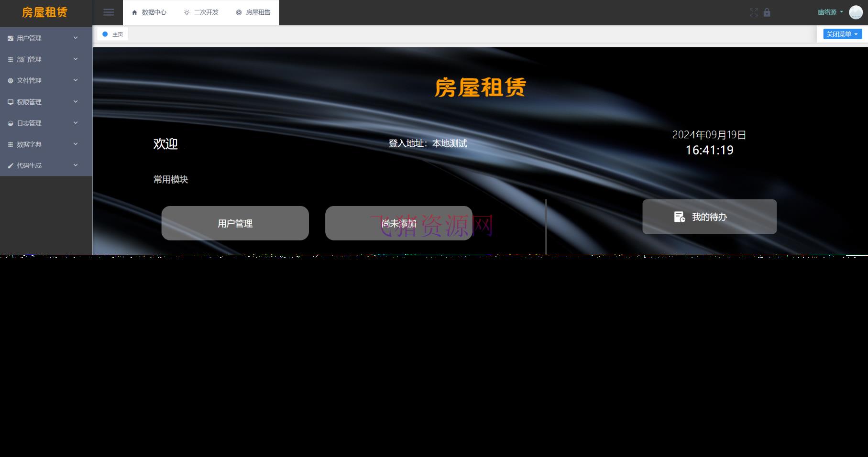Screen dimensions: 868x457
Task: Click the 部门管理 grid icon in sidebar
Action: point(10,59)
